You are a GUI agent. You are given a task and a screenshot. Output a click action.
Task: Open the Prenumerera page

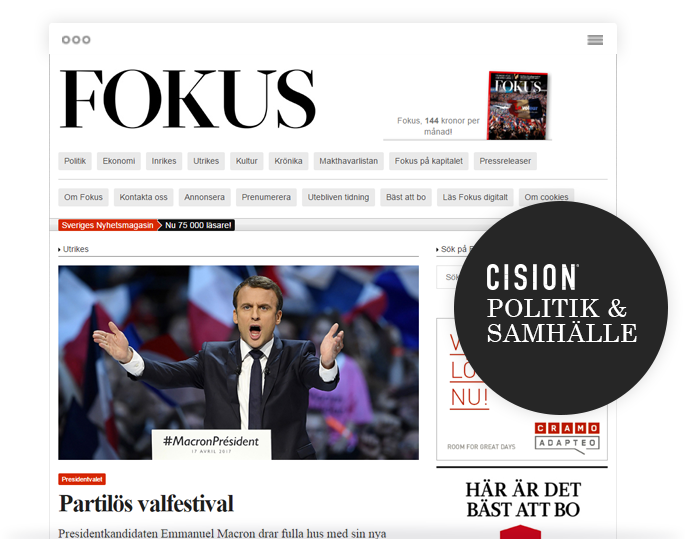click(x=266, y=197)
